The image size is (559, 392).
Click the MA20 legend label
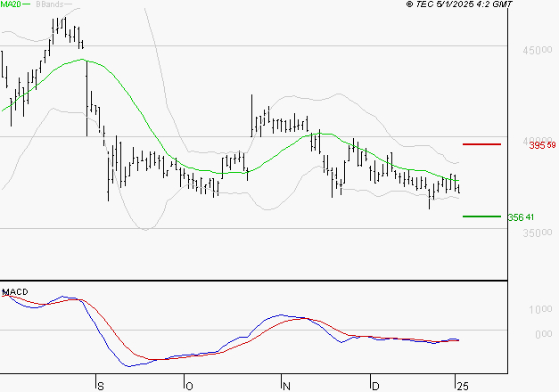(11, 4)
